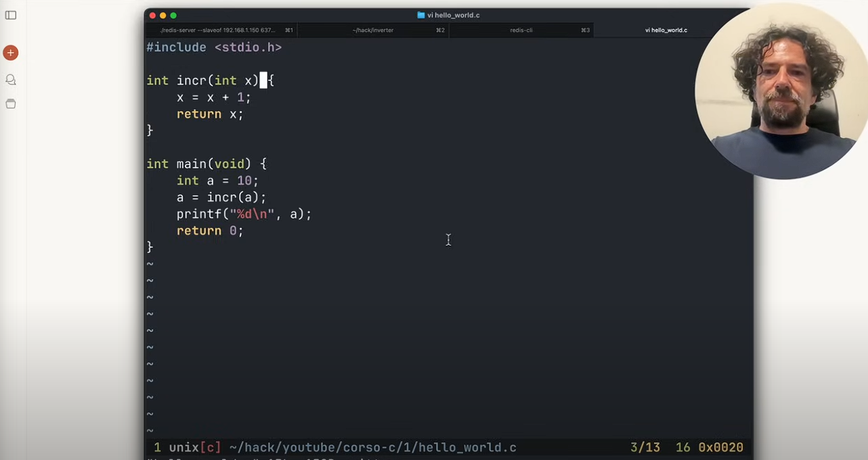Click the file path in vim status bar

(x=373, y=448)
